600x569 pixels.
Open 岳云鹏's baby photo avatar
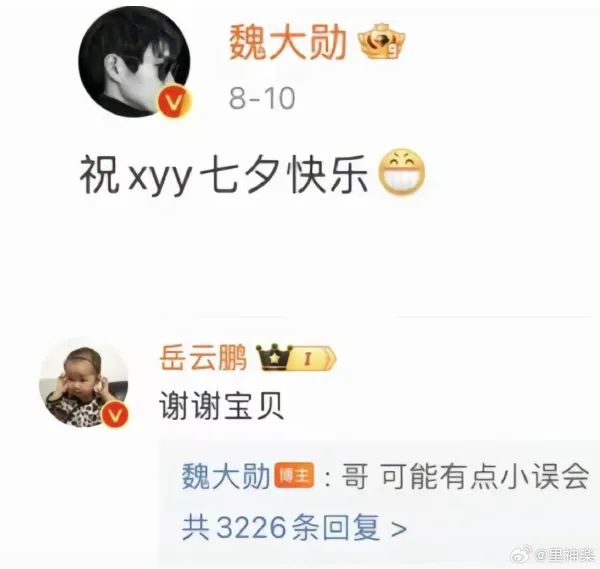[x=84, y=384]
